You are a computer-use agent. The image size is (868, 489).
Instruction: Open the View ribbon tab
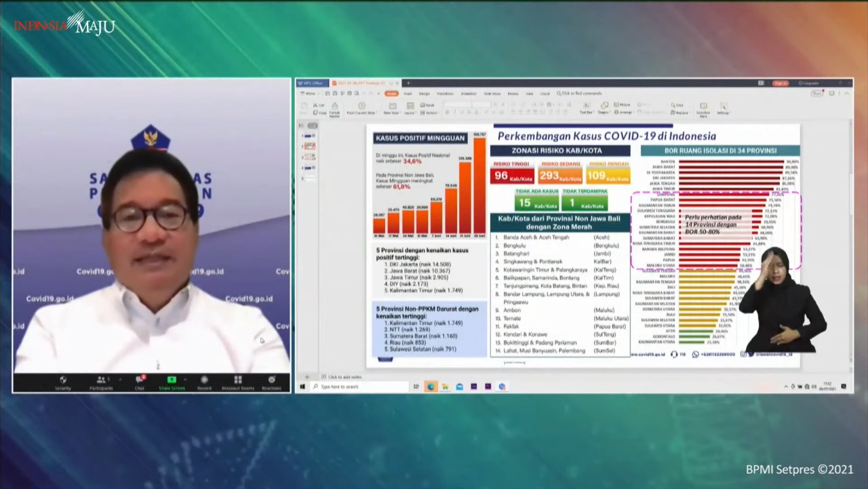[x=530, y=94]
